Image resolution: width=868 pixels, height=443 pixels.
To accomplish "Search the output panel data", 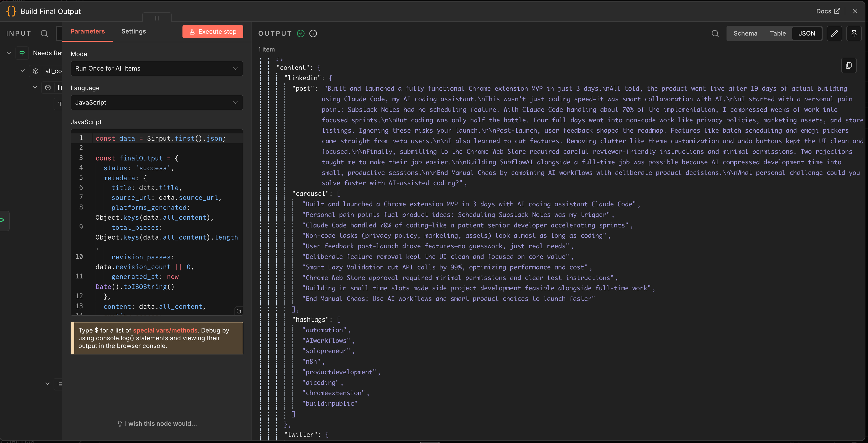I will pyautogui.click(x=715, y=33).
